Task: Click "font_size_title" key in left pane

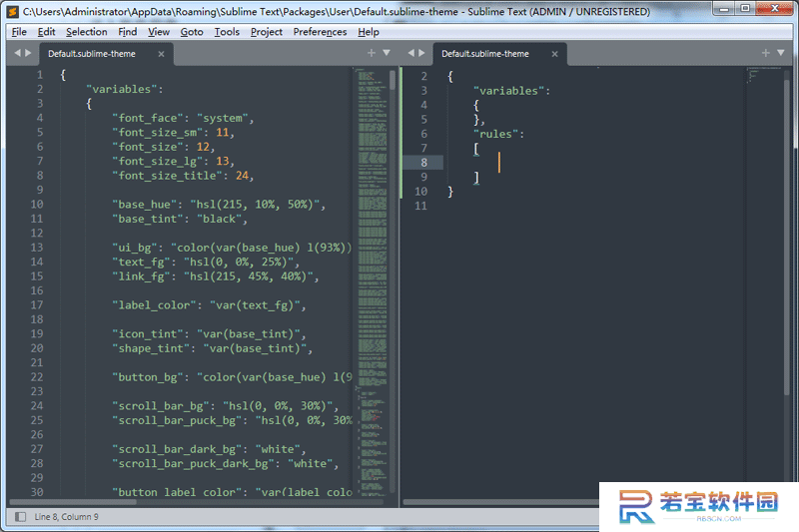Action: pyautogui.click(x=168, y=176)
